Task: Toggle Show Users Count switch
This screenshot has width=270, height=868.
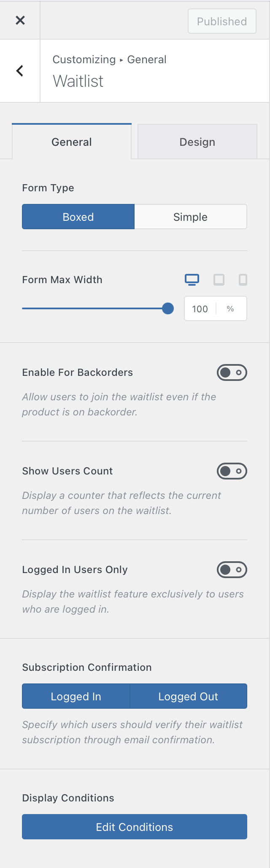Action: click(232, 471)
